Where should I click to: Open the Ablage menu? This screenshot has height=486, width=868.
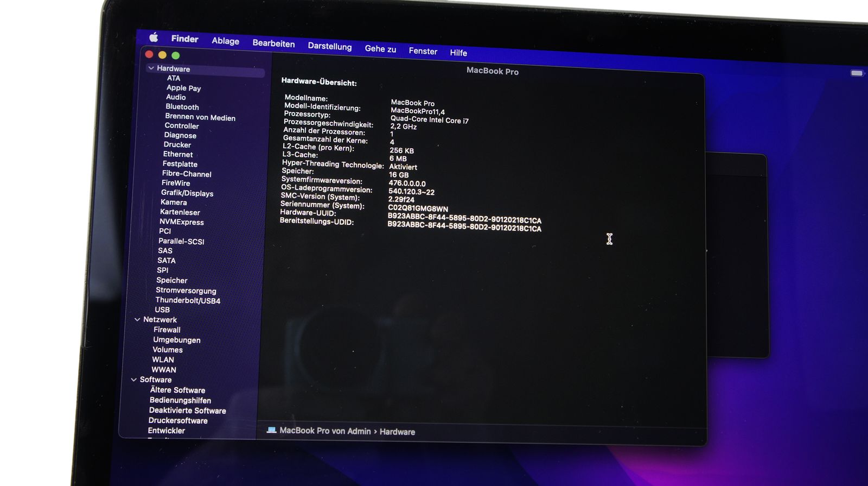tap(225, 41)
